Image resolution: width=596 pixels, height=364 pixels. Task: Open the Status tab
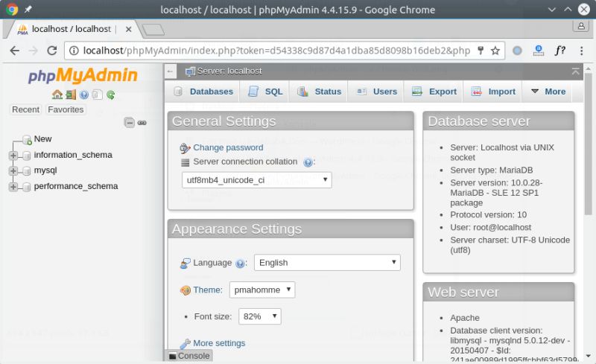click(319, 92)
